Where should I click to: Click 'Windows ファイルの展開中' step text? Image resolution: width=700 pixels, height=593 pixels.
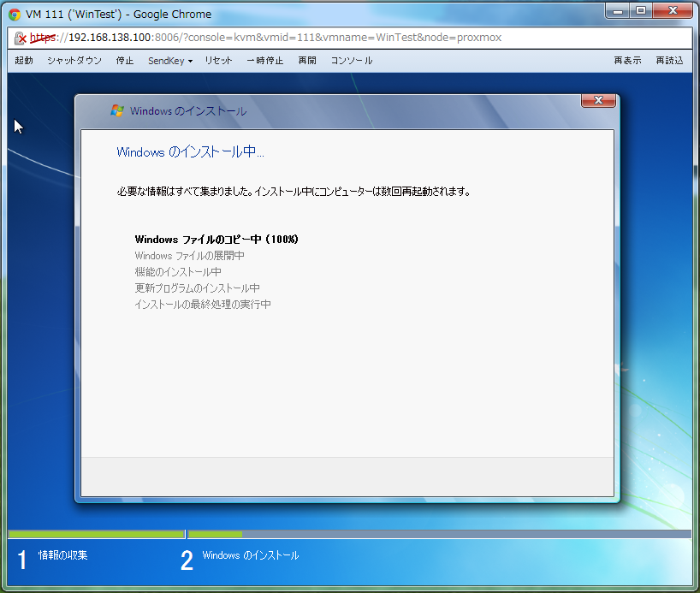[x=189, y=256]
